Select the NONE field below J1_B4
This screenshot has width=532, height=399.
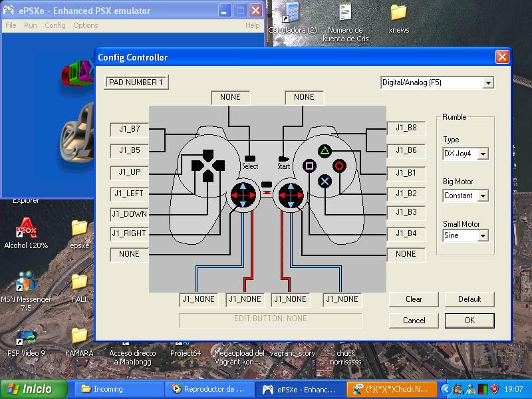(406, 254)
